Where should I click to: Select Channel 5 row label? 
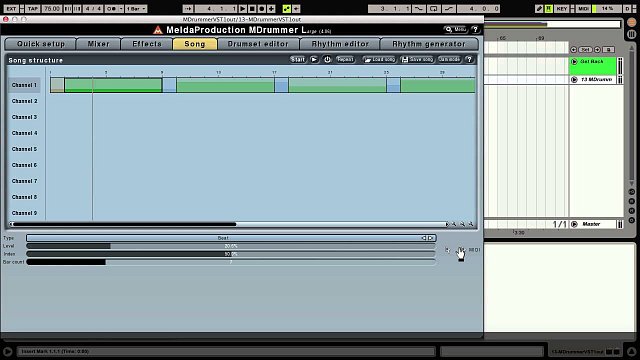pyautogui.click(x=24, y=149)
